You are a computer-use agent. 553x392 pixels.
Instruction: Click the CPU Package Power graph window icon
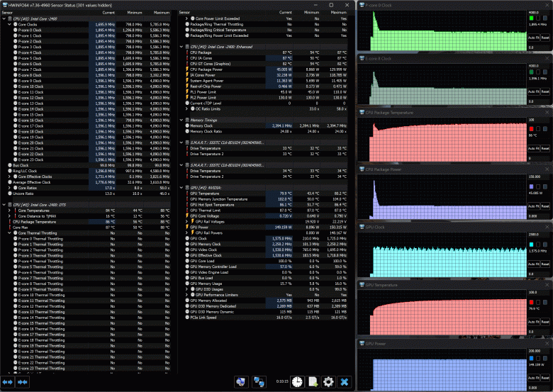362,169
